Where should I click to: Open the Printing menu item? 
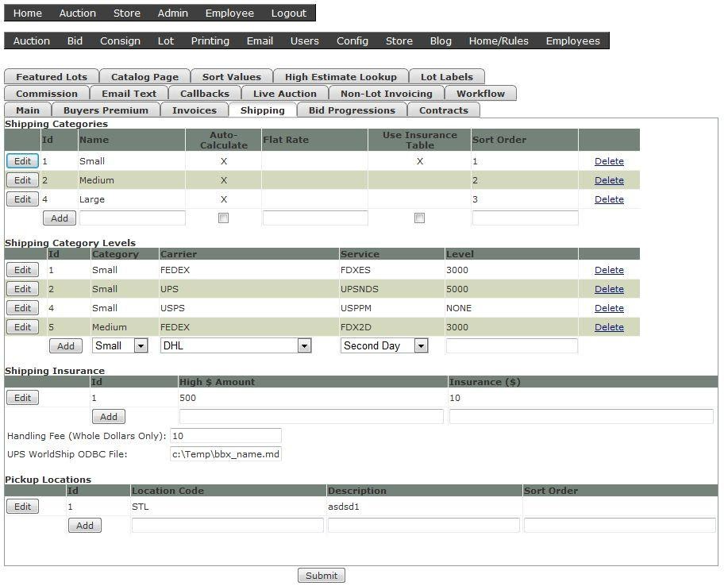click(x=210, y=40)
